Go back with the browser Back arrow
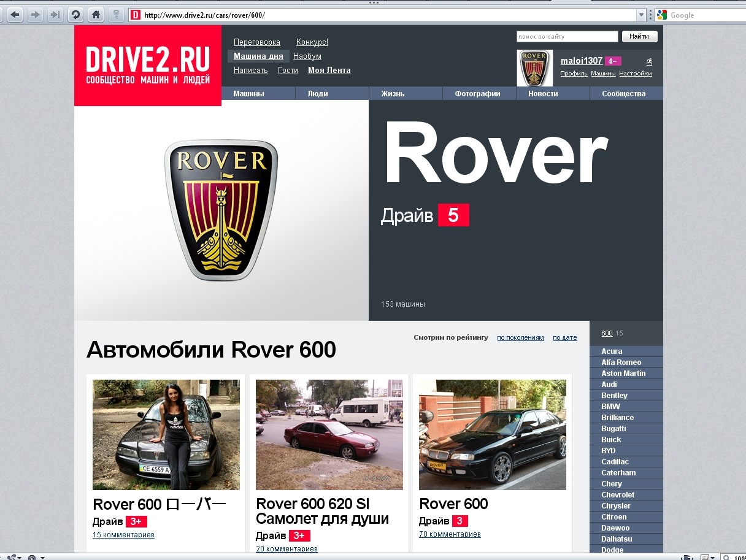The width and height of the screenshot is (746, 560). tap(15, 15)
